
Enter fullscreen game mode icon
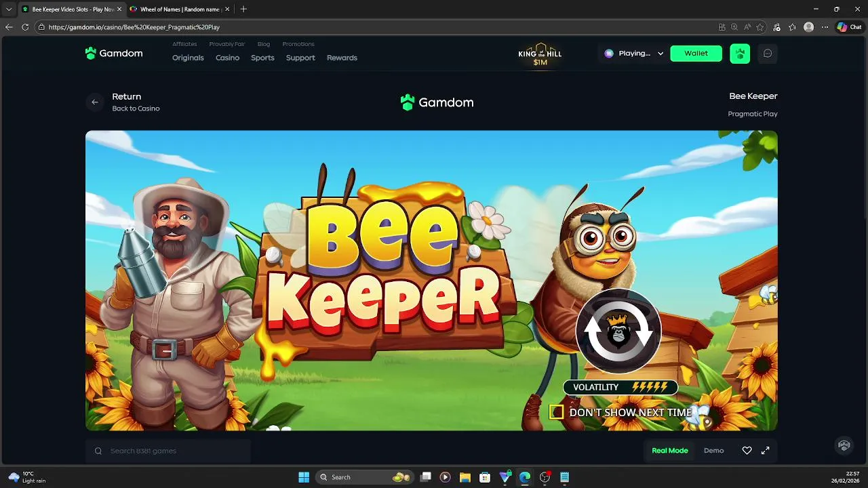[x=766, y=451]
